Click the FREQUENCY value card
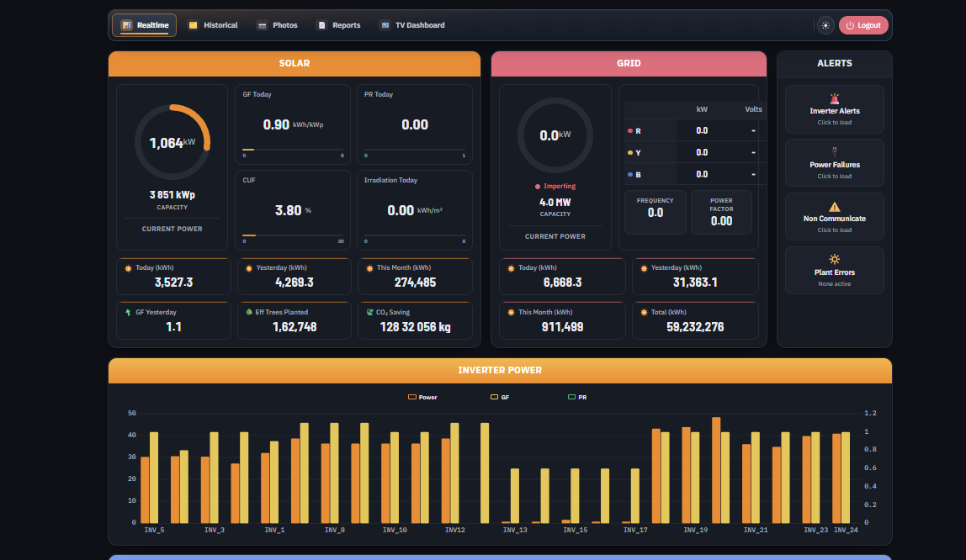966x560 pixels. [x=655, y=212]
